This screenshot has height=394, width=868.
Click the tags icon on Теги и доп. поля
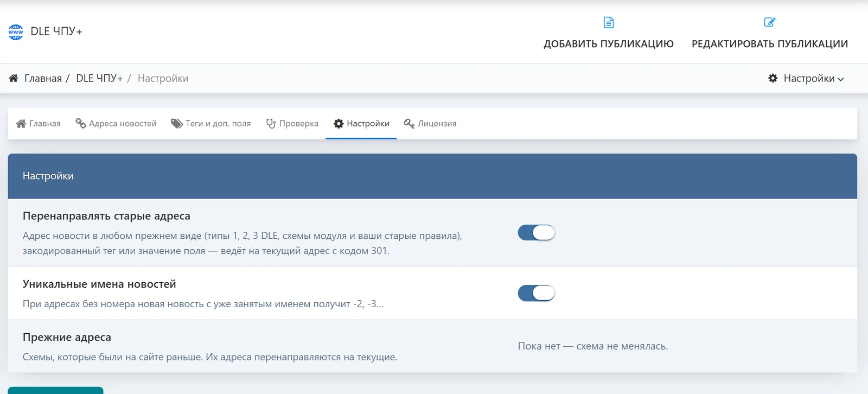click(x=177, y=124)
